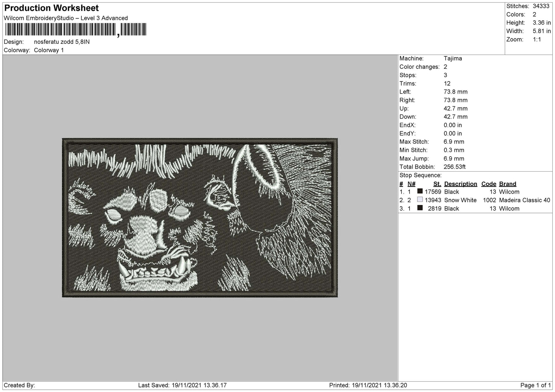Click the Right label

407,100
